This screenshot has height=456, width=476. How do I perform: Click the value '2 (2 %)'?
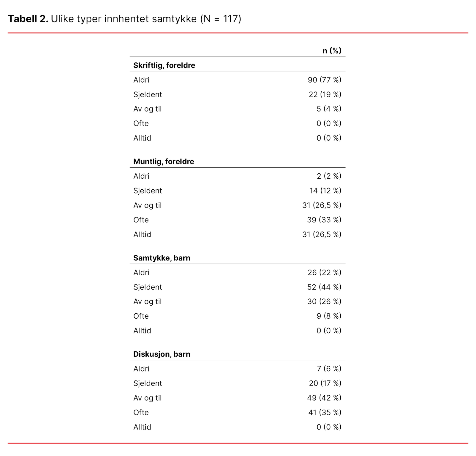tap(329, 176)
